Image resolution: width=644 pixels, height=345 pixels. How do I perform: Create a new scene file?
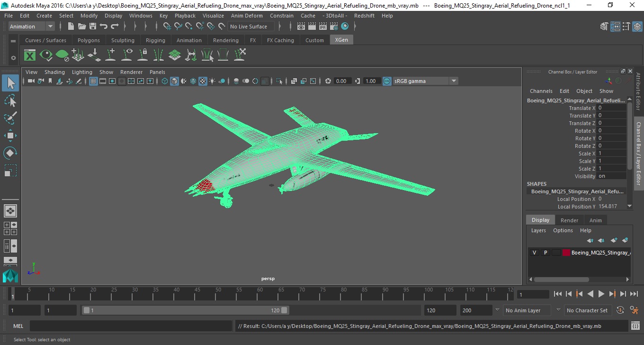click(x=71, y=27)
